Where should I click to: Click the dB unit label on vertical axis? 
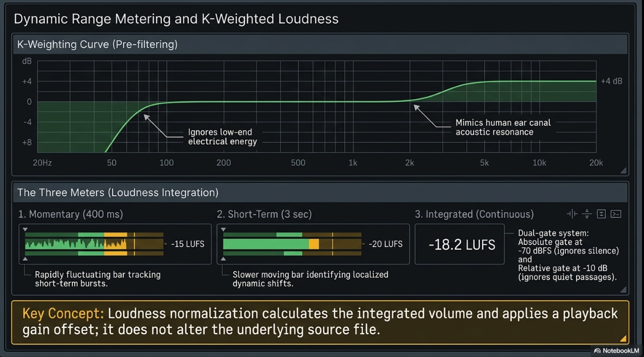click(x=27, y=61)
